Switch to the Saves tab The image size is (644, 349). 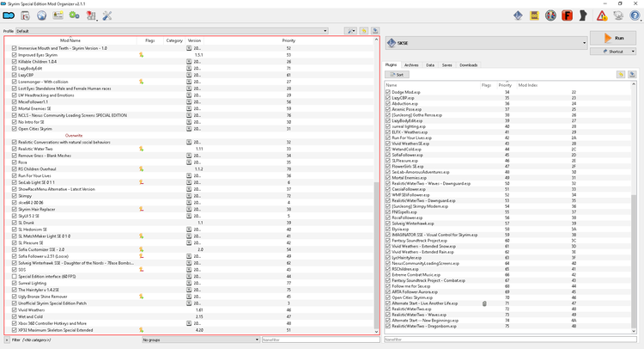coord(447,65)
